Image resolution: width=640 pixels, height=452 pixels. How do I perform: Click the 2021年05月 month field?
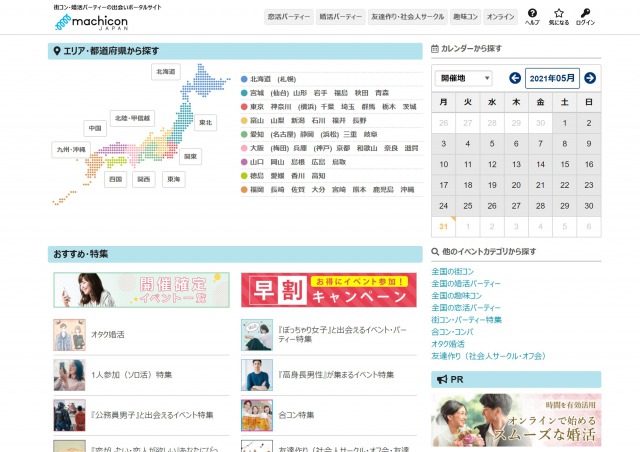pos(552,78)
